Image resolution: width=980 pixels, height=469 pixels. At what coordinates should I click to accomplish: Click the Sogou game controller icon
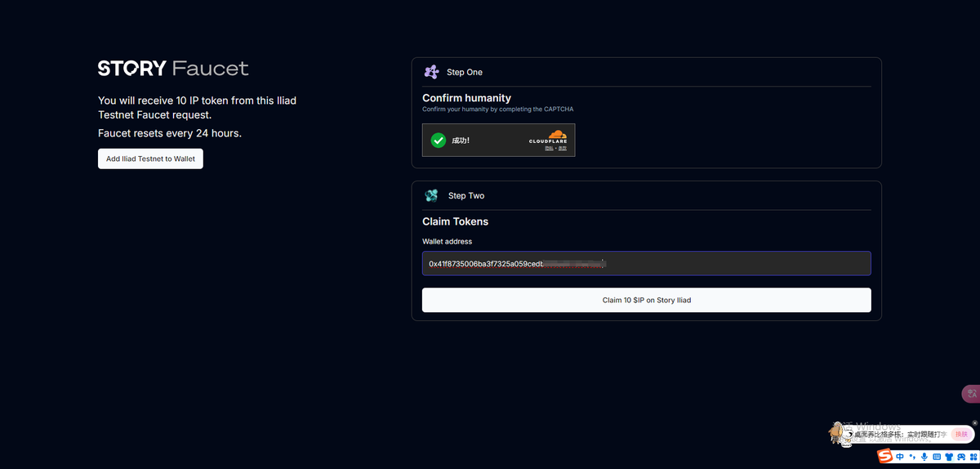click(961, 457)
